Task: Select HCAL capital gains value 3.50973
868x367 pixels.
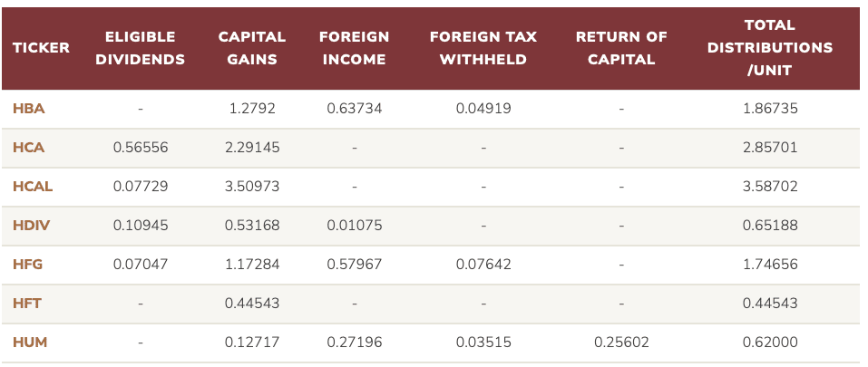Action: click(x=252, y=187)
